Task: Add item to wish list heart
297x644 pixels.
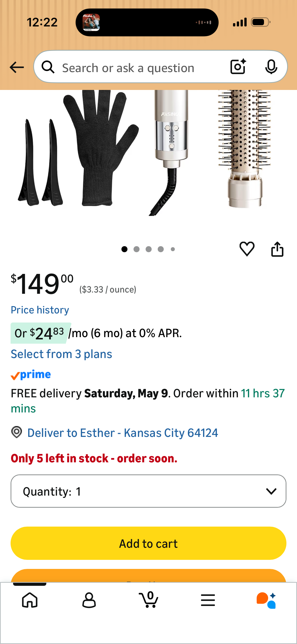Action: click(247, 249)
